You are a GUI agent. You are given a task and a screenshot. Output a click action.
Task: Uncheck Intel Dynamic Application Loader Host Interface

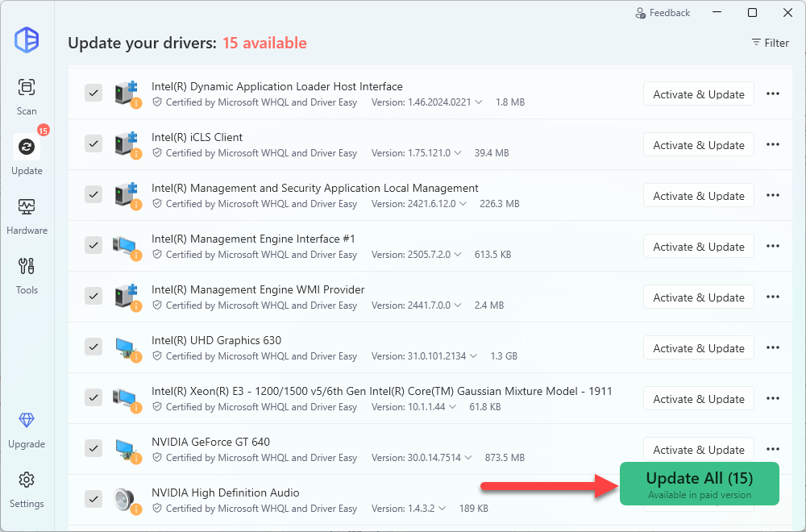coord(93,94)
